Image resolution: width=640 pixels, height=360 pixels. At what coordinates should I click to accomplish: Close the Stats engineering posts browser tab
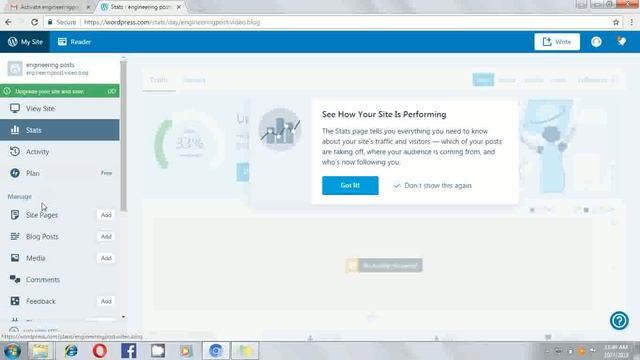[x=179, y=7]
